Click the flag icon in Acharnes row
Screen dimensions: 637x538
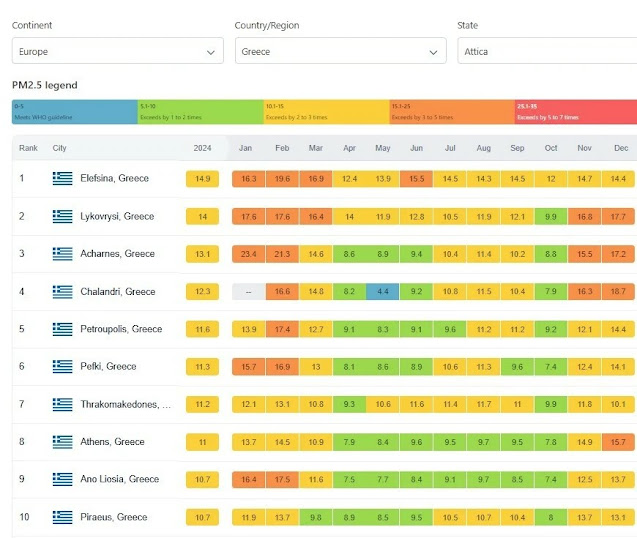point(63,254)
